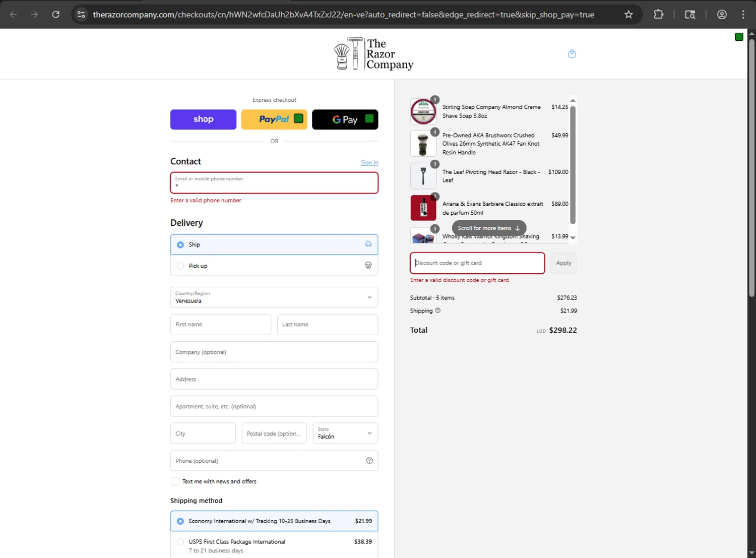Click the browser address bar URL
Viewport: 756px width, 558px height.
pyautogui.click(x=343, y=15)
